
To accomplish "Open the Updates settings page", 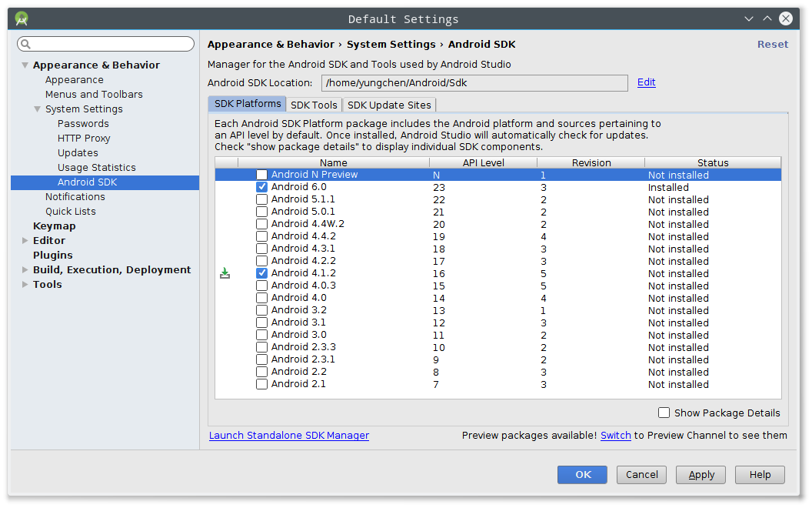I will coord(78,153).
